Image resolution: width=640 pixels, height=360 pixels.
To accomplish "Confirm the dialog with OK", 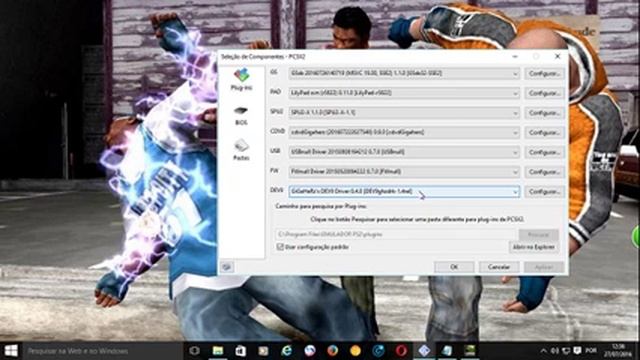I will [x=454, y=267].
